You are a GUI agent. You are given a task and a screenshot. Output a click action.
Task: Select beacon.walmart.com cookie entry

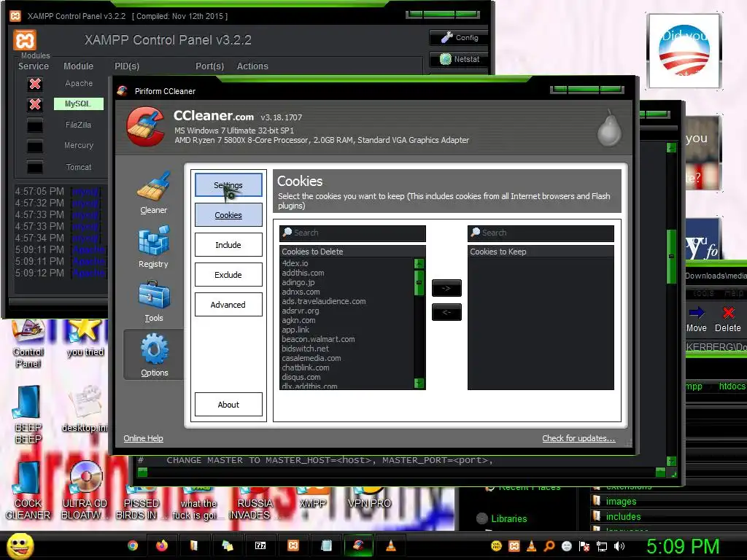click(x=318, y=339)
